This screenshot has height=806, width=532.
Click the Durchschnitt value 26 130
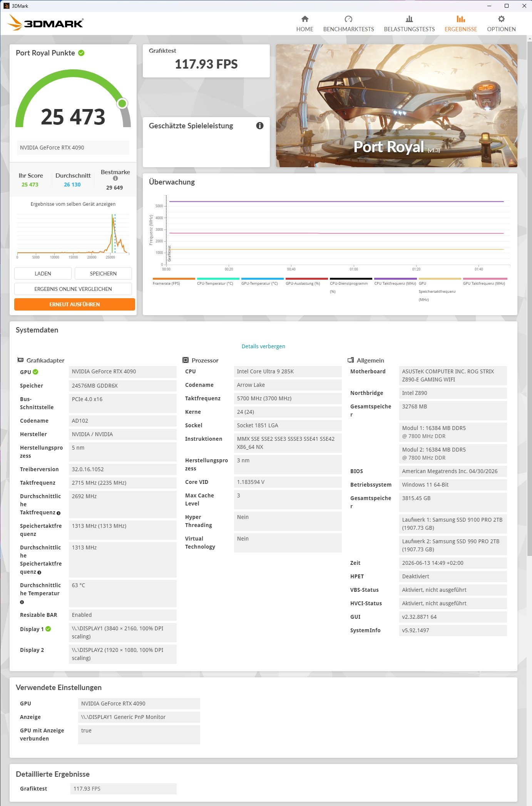(x=72, y=185)
